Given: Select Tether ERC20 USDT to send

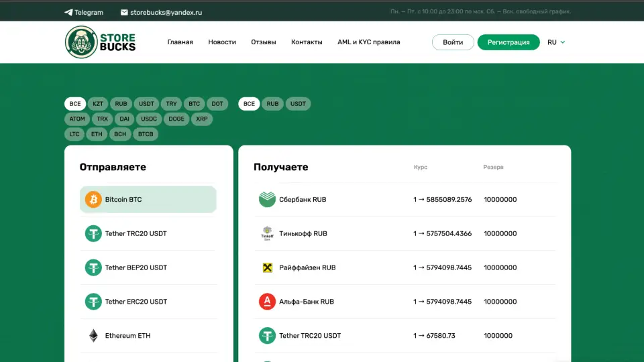Looking at the screenshot, I should (x=148, y=302).
